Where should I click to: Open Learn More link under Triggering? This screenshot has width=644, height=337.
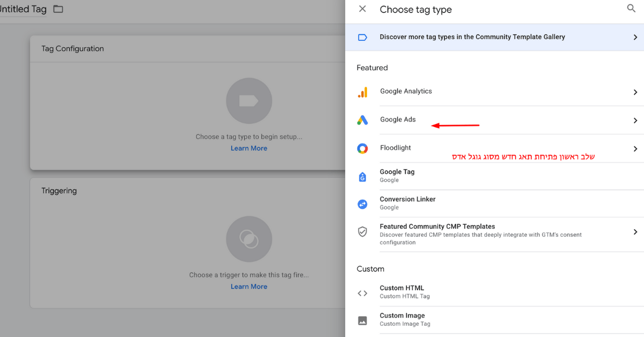(248, 287)
